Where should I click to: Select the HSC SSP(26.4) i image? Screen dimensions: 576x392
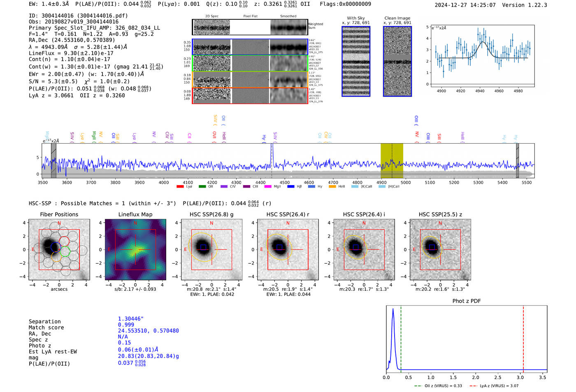click(364, 250)
